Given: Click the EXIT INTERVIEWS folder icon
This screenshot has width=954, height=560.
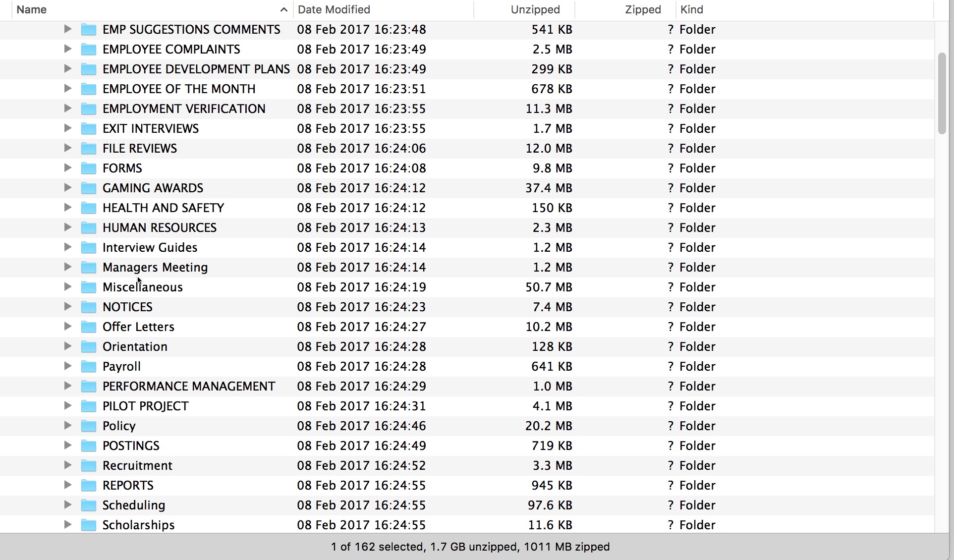Looking at the screenshot, I should click(89, 129).
